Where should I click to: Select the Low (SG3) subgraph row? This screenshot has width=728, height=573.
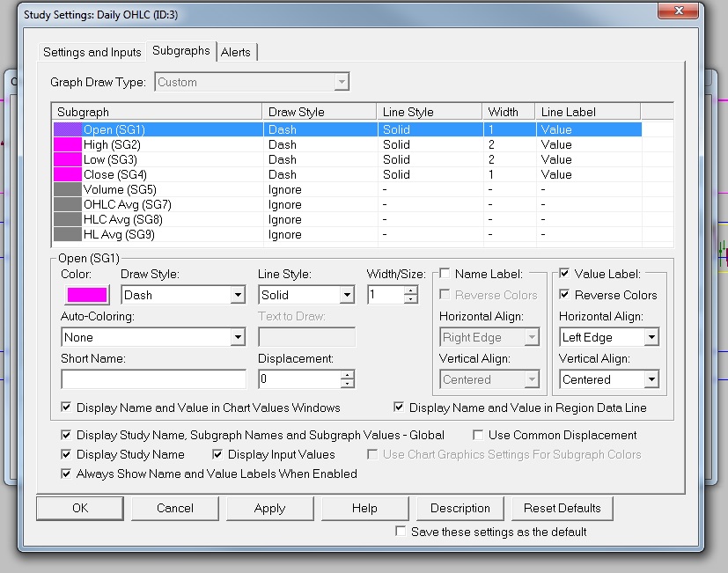point(348,159)
